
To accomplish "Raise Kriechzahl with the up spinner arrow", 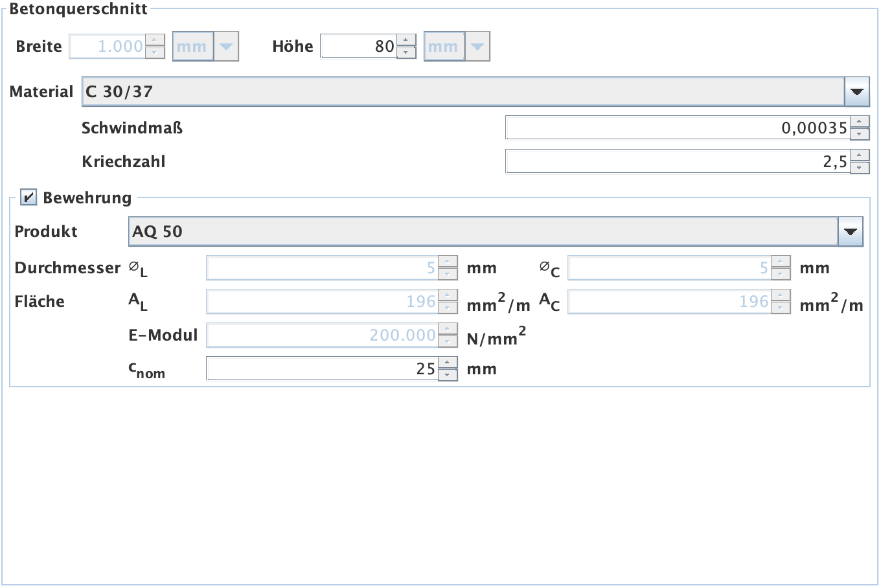I will (860, 155).
